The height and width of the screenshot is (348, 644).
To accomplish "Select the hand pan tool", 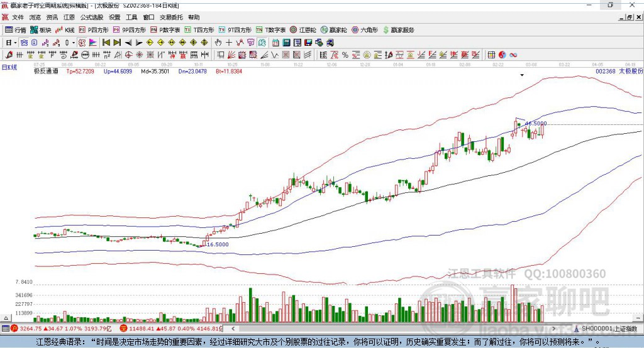I will pyautogui.click(x=218, y=42).
